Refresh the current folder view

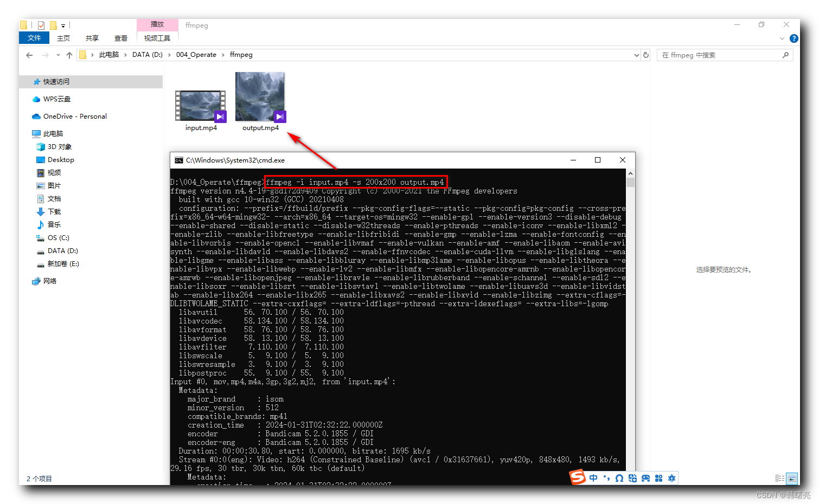coord(646,55)
